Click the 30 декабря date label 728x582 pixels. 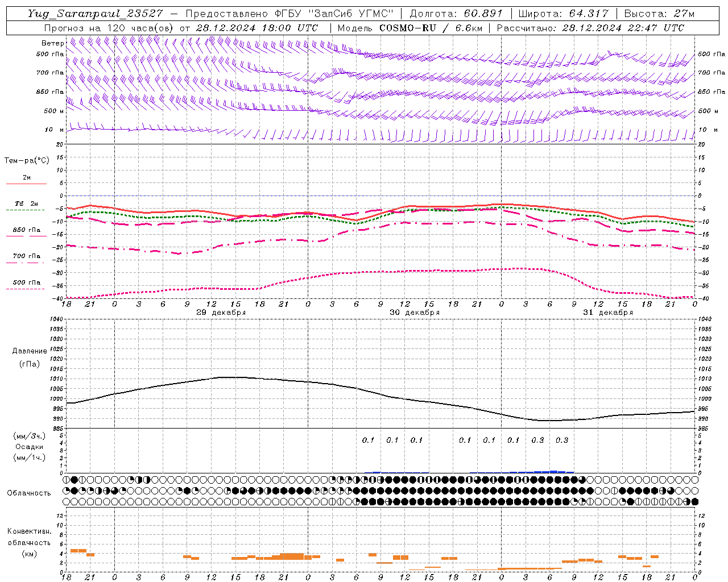tap(414, 313)
